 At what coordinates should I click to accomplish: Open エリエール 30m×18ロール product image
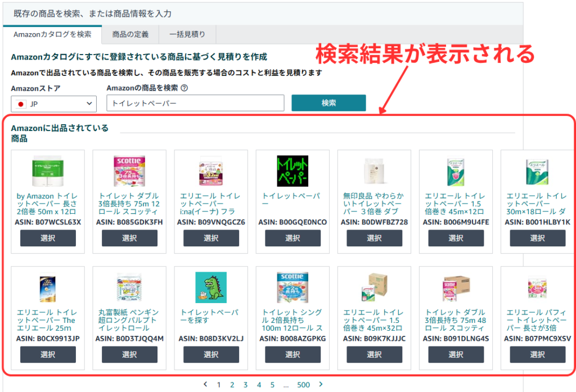(537, 172)
